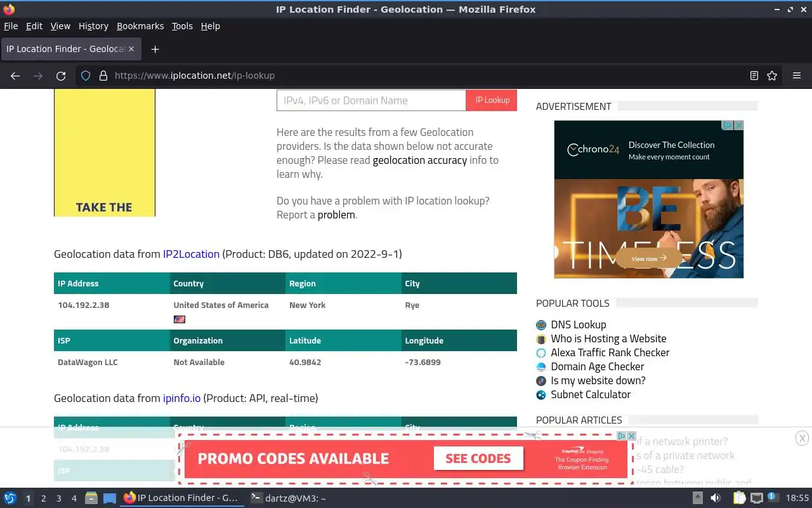Click the DNS Lookup globe icon

(x=541, y=325)
